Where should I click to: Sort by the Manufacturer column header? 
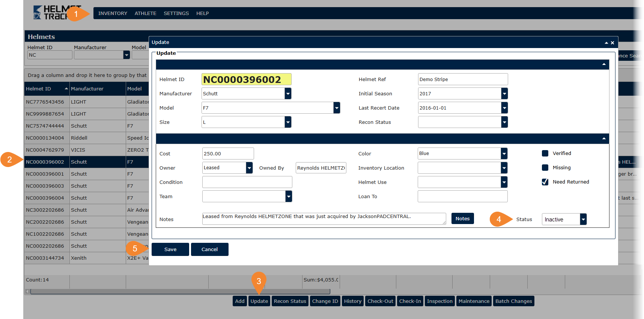point(98,89)
